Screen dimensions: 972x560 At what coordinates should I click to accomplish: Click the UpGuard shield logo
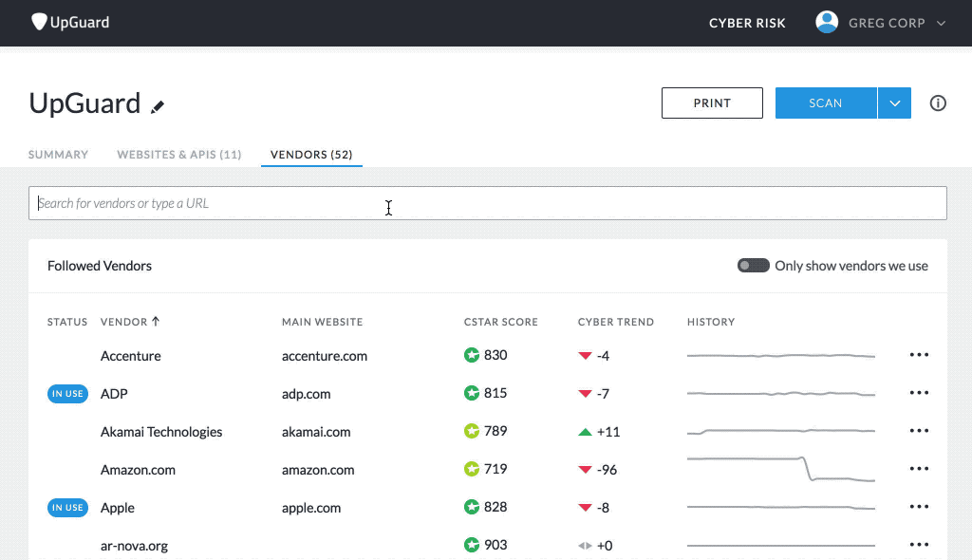pyautogui.click(x=39, y=22)
